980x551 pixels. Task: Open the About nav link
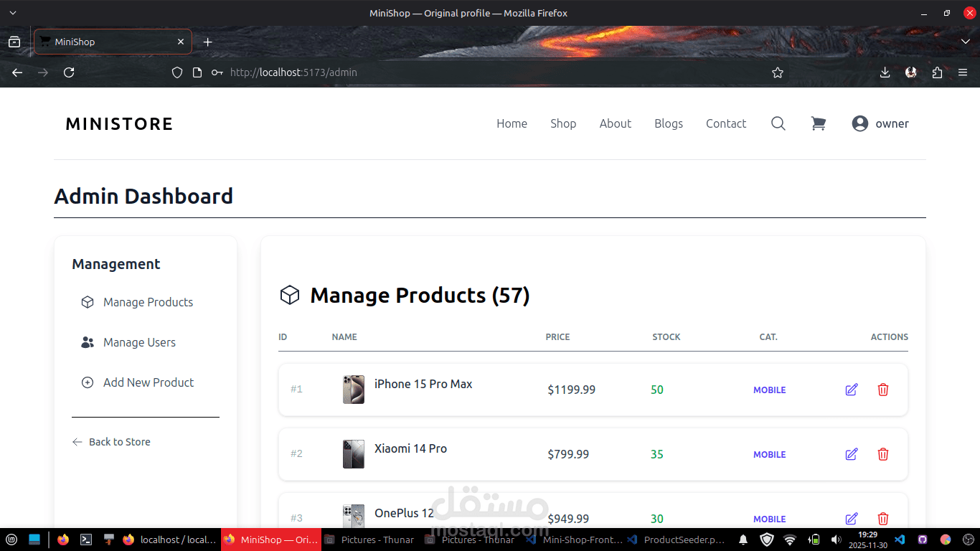click(616, 123)
